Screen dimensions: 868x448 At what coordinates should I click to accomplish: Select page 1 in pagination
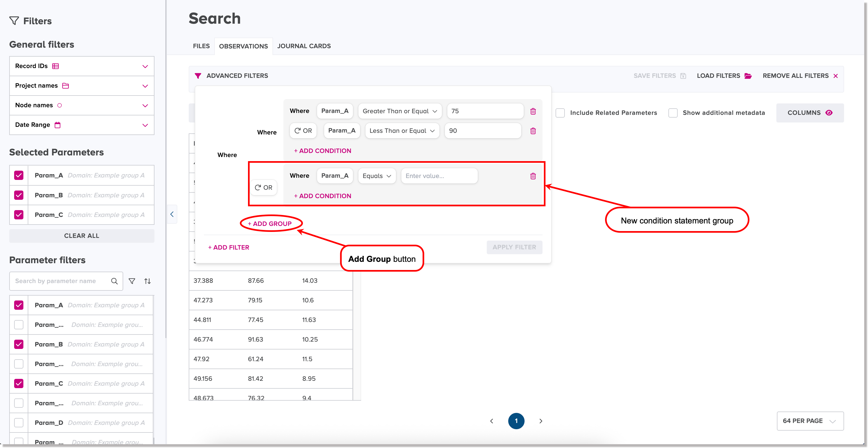tap(516, 421)
